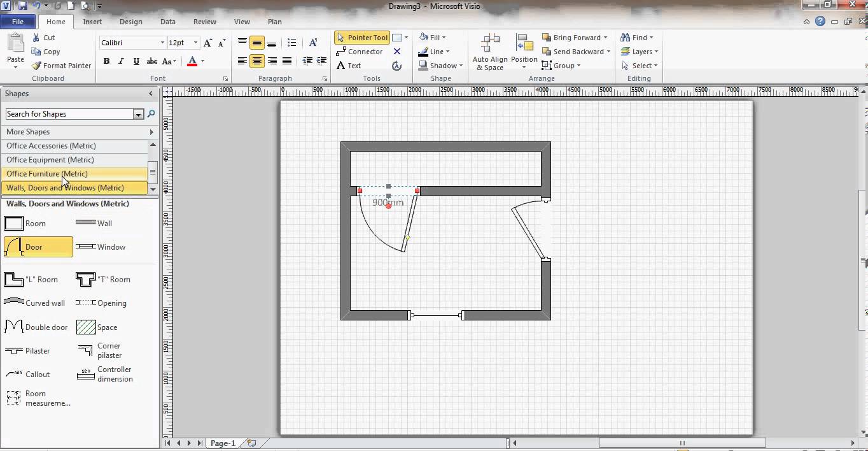This screenshot has height=451, width=868.
Task: Switch to the Design tab
Action: (x=130, y=22)
